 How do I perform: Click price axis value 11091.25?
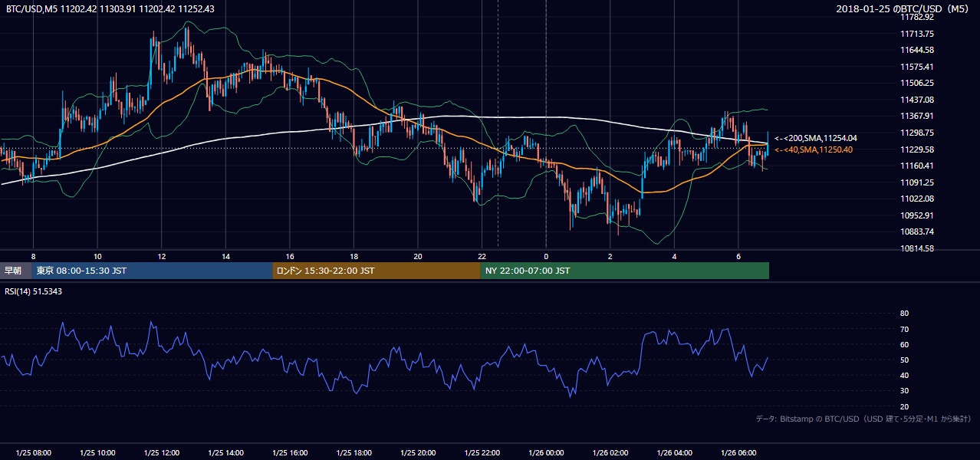click(917, 182)
